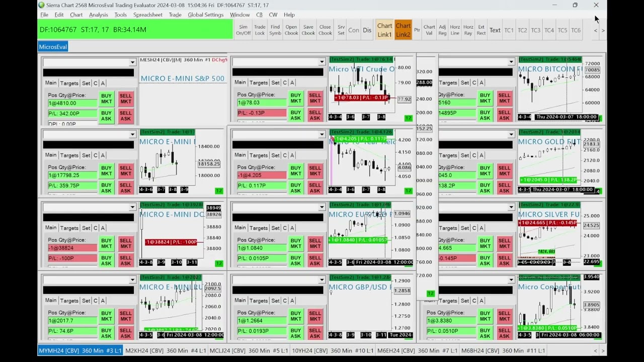Click the MICRO E-MINI S&P 500 chart title
Screen dimensions: 644x362
tap(183, 78)
